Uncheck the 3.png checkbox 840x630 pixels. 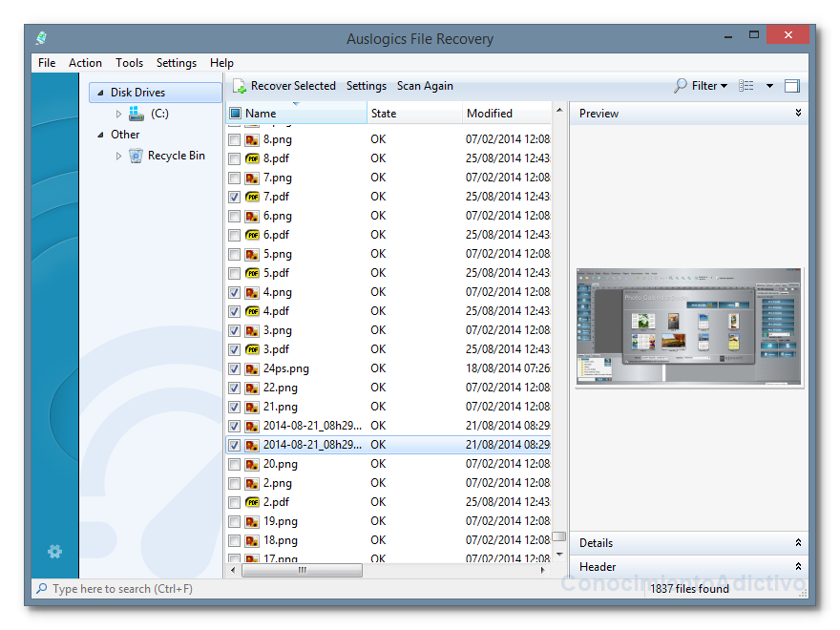234,330
